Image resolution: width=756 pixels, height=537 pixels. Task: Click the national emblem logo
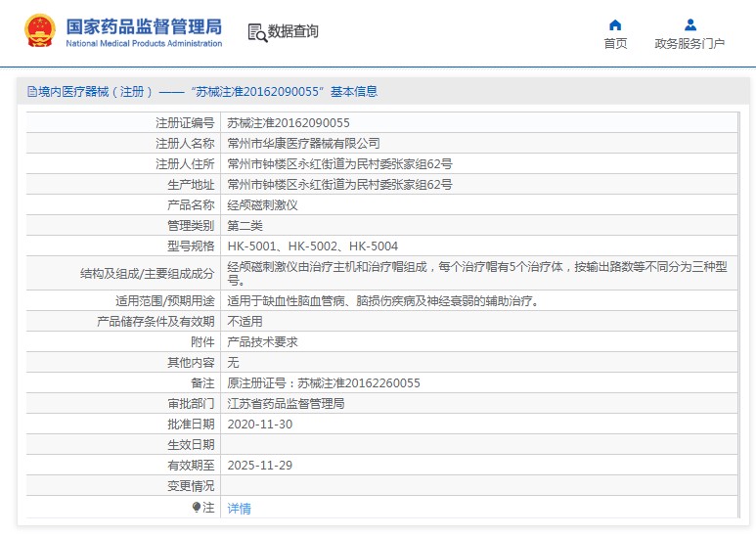tap(40, 31)
